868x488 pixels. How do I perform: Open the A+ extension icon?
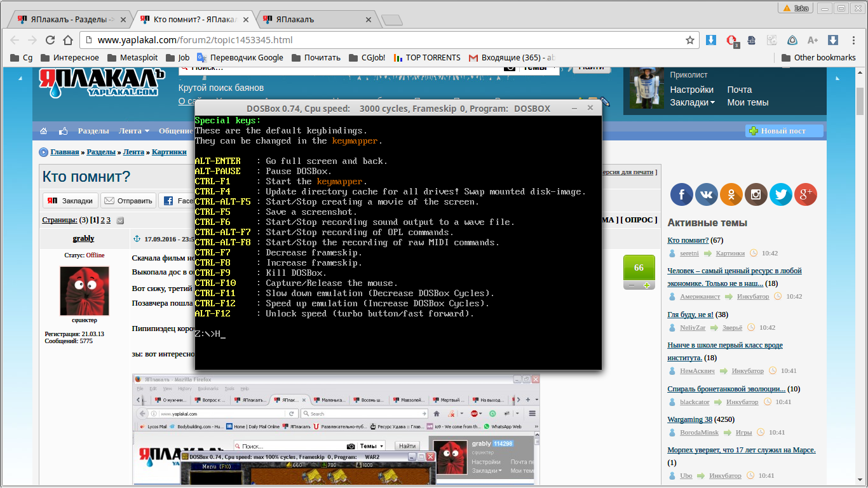tap(813, 40)
